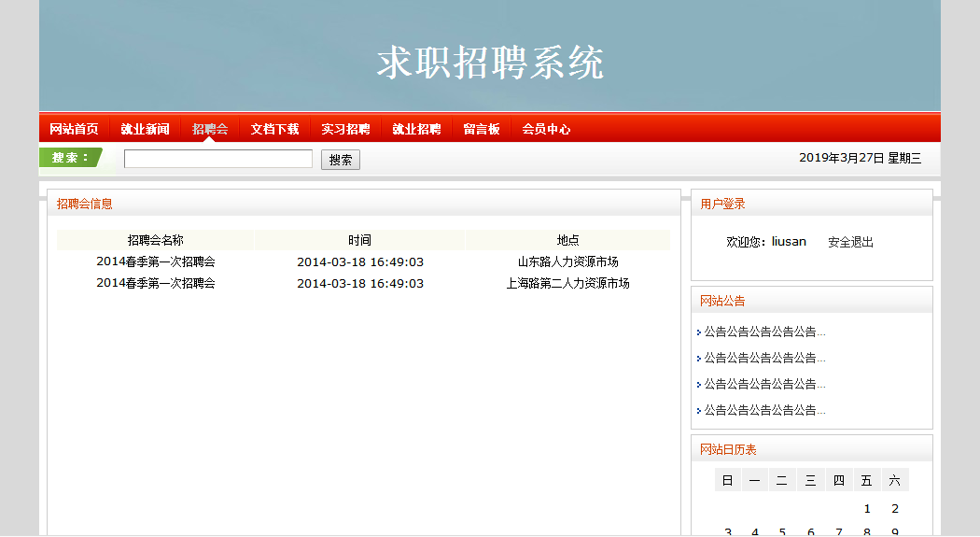Click calendar weekday header 五
The height and width of the screenshot is (537, 980).
[866, 480]
